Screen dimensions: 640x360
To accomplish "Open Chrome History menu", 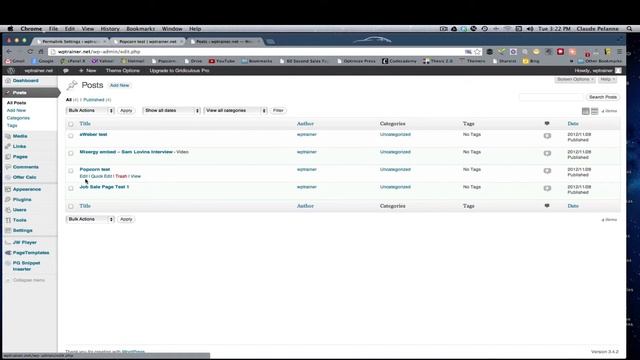I will pos(110,29).
